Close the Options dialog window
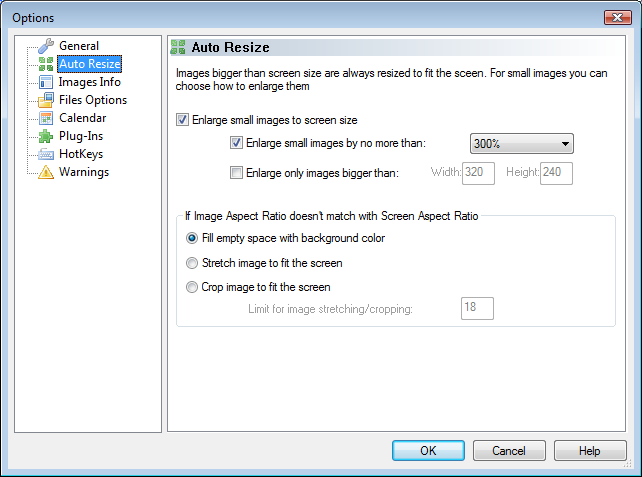This screenshot has width=642, height=477. 618,18
